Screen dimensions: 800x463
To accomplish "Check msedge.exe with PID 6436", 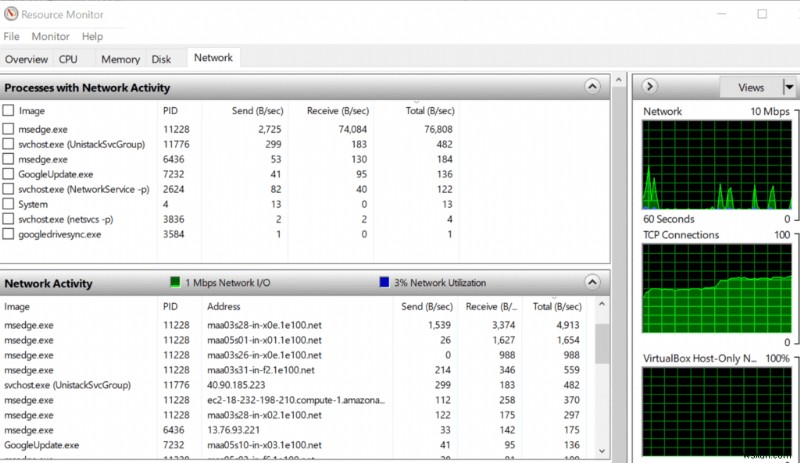I will [x=8, y=159].
